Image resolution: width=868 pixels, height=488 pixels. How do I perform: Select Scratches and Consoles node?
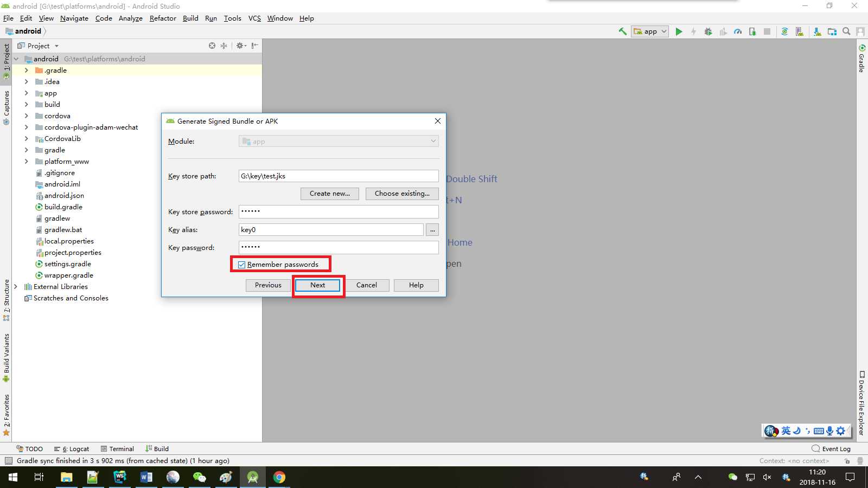point(66,298)
